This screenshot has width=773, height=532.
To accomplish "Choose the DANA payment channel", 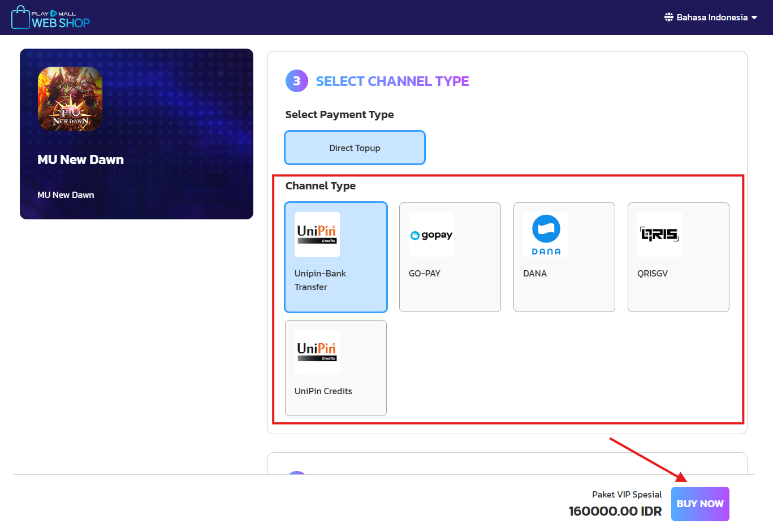I will coord(564,257).
